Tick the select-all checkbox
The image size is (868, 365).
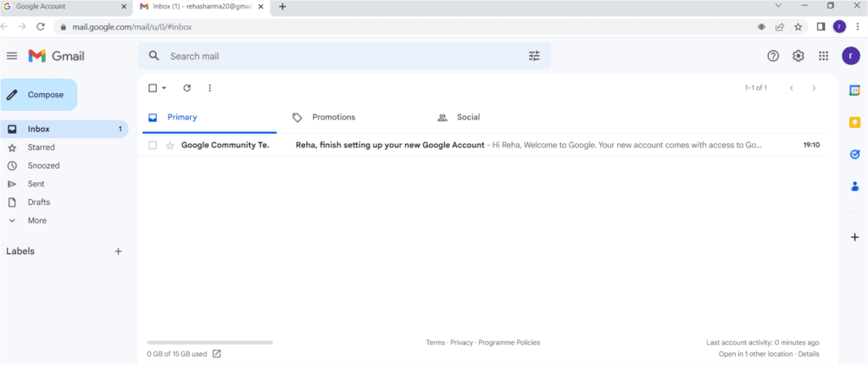(153, 88)
